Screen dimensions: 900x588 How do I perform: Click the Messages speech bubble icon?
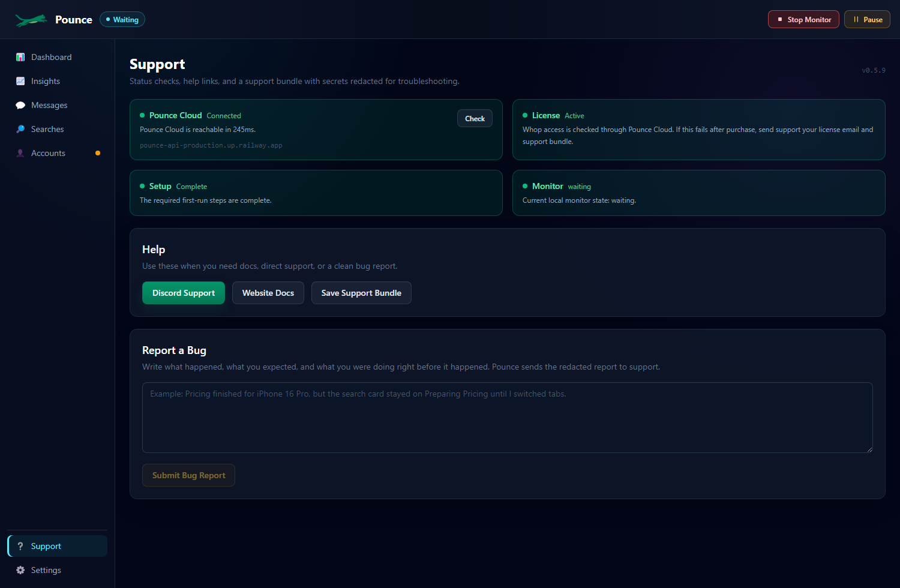click(x=20, y=105)
